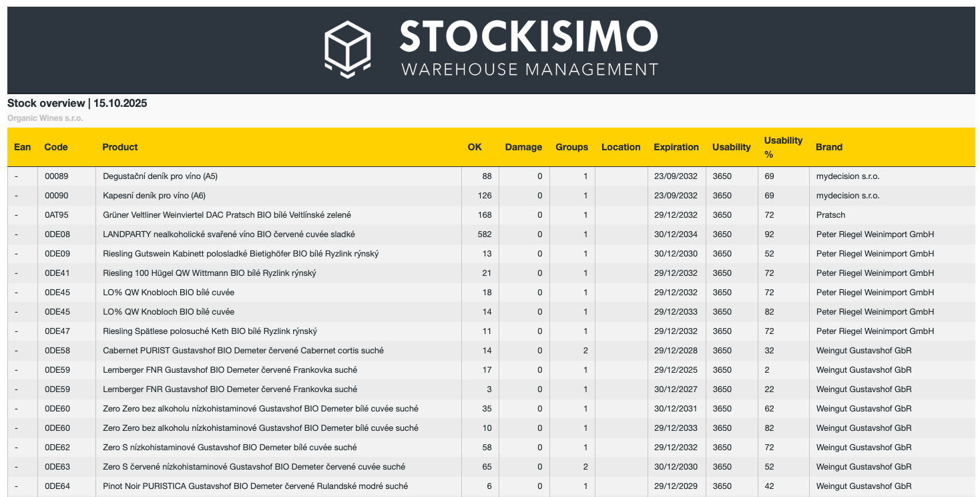Click the STOCKISIMO Warehouse Management title

pos(529,48)
